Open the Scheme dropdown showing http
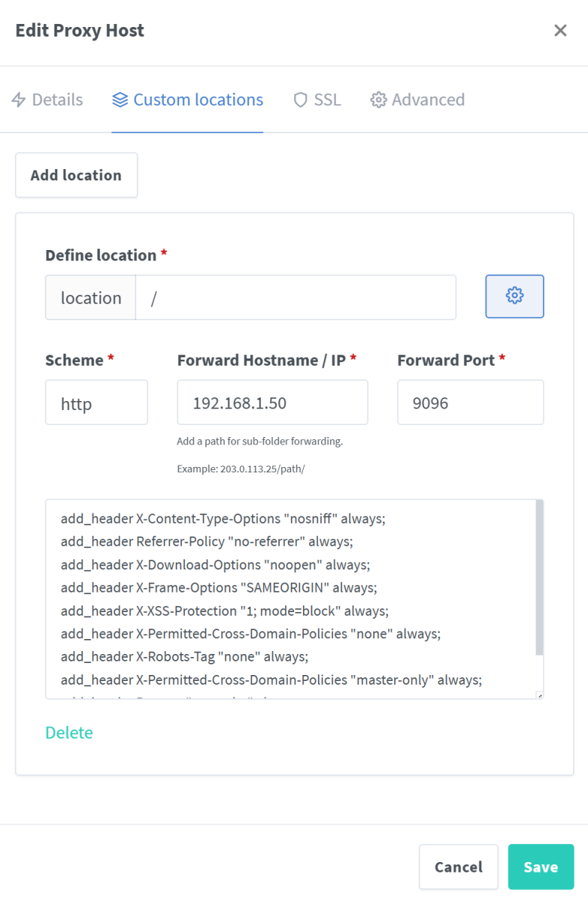Viewport: 588px width, 898px height. tap(97, 403)
